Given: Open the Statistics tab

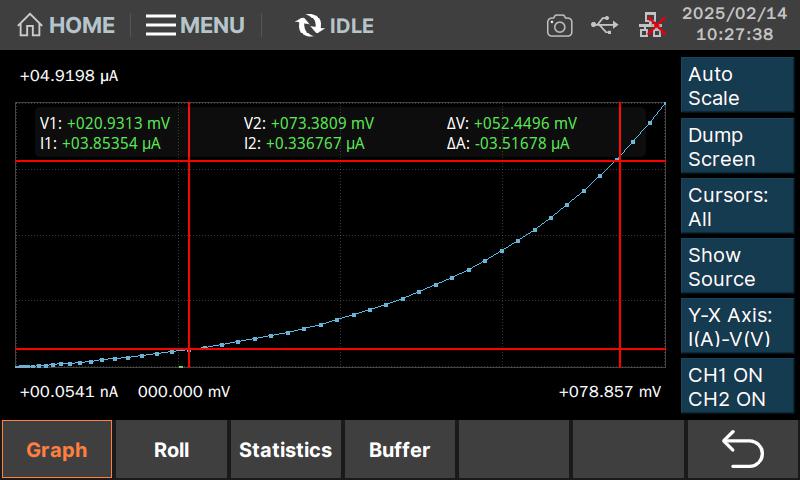Looking at the screenshot, I should coord(285,450).
